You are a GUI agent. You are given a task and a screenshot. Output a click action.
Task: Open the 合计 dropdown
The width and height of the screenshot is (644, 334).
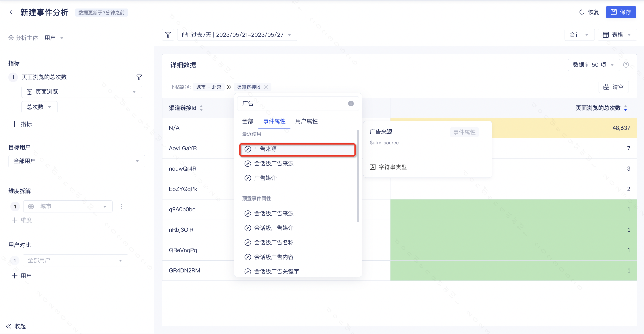coord(579,34)
